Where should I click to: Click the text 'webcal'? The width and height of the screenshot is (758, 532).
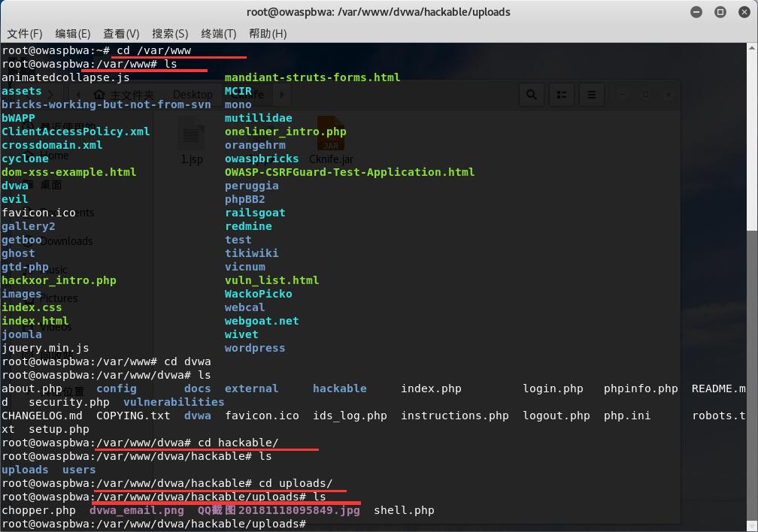click(x=244, y=307)
